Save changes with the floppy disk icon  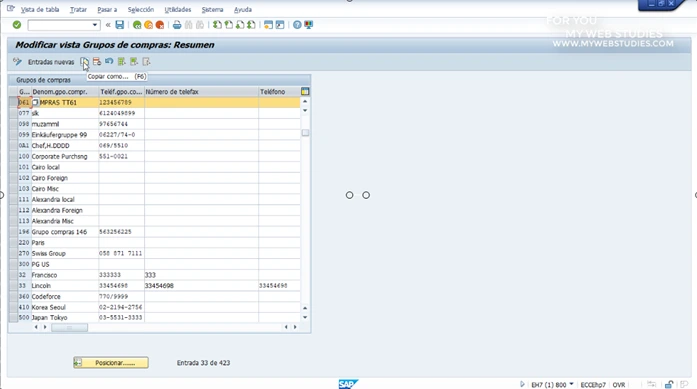tap(120, 25)
